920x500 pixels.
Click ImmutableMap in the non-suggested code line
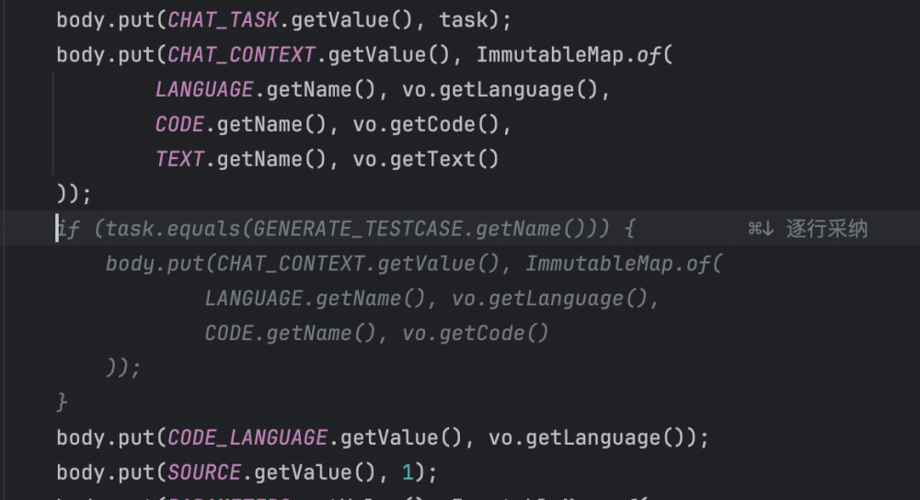coord(550,55)
